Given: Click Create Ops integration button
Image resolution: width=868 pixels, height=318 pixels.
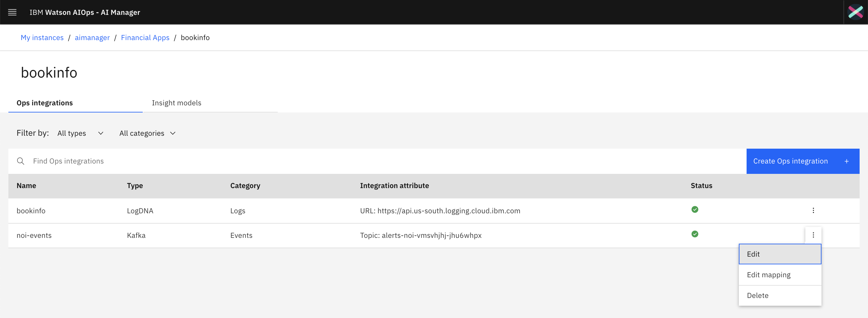Looking at the screenshot, I should click(x=803, y=161).
